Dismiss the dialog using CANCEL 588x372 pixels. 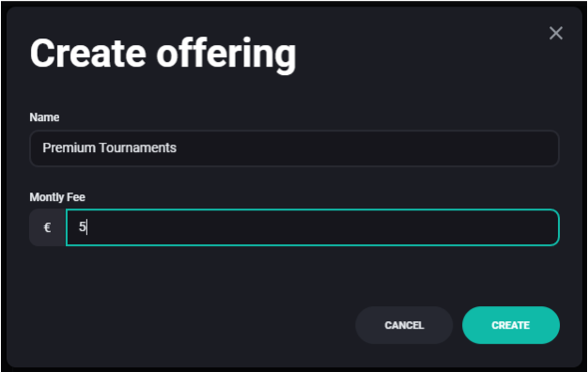(x=404, y=325)
